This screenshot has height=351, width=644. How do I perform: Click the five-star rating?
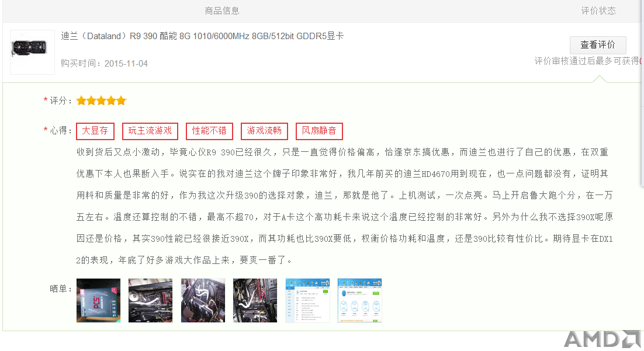pos(101,100)
